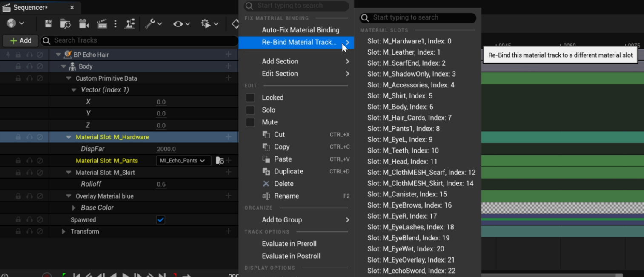This screenshot has width=644, height=277.
Task: Expand the Base Color property
Action: point(74,208)
